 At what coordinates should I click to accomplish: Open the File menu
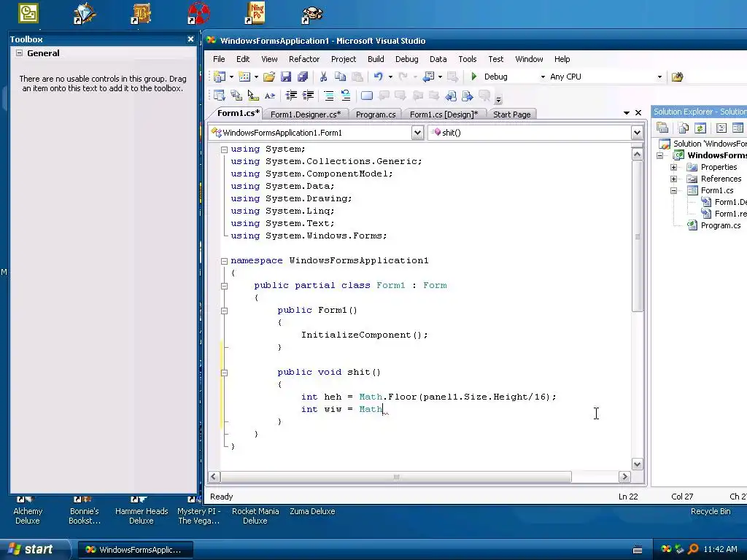coord(219,59)
